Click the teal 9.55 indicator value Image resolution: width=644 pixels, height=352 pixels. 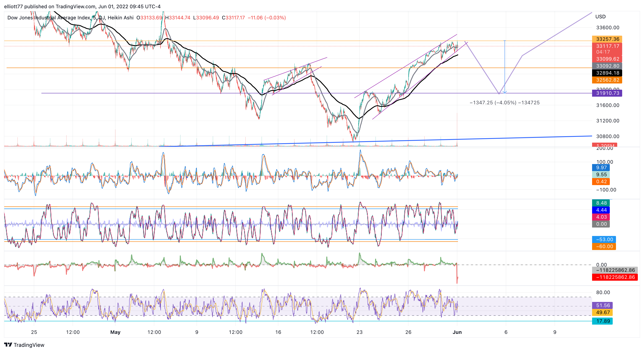[x=601, y=175]
